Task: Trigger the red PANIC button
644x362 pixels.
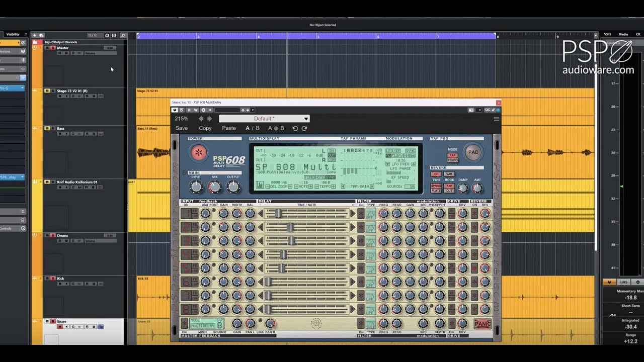Action: point(482,324)
